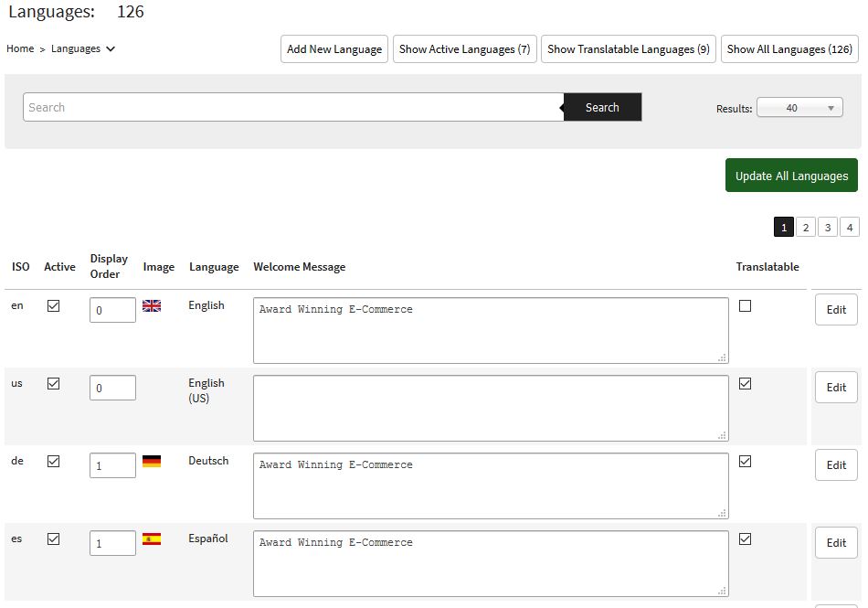The image size is (868, 608).
Task: Focus Display Order field for es
Action: 113,543
